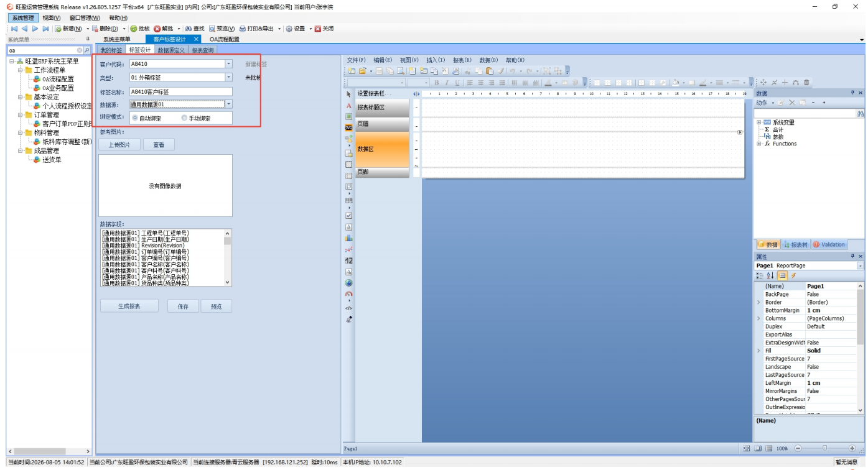Screen dimensions: 868x470
Task: Click the 生成报表 generate report button
Action: tap(129, 306)
